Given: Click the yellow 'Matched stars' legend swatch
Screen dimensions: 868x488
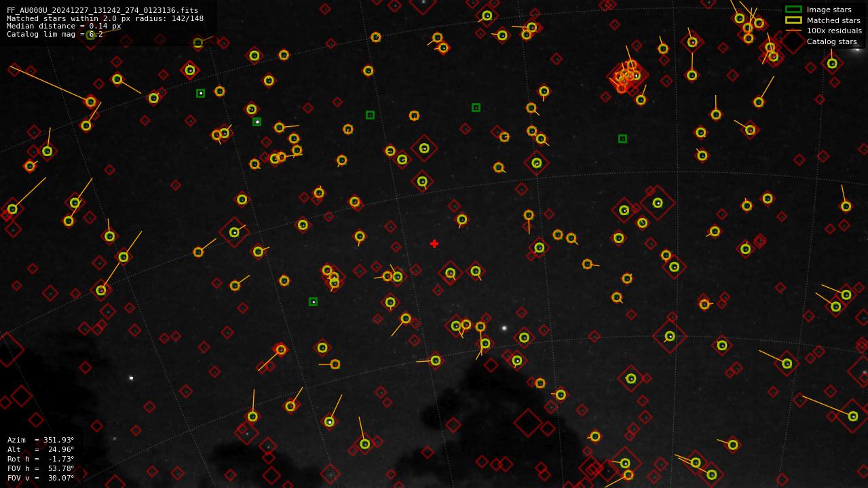Looking at the screenshot, I should [x=793, y=20].
